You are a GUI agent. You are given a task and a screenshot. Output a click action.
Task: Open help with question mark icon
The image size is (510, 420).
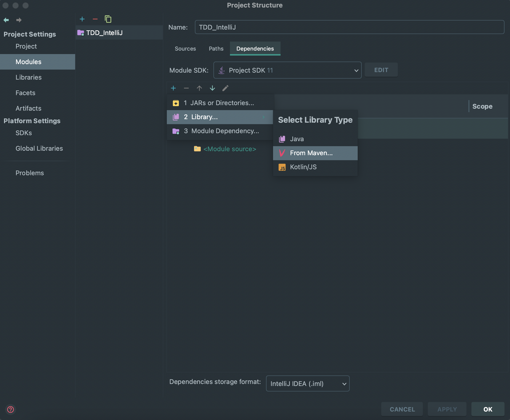coord(11,409)
